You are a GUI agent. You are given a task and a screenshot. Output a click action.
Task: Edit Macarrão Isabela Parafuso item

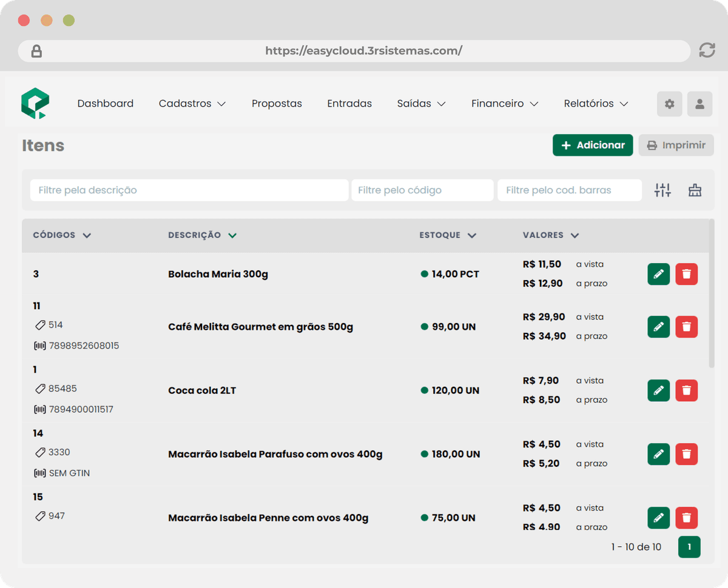(x=659, y=454)
